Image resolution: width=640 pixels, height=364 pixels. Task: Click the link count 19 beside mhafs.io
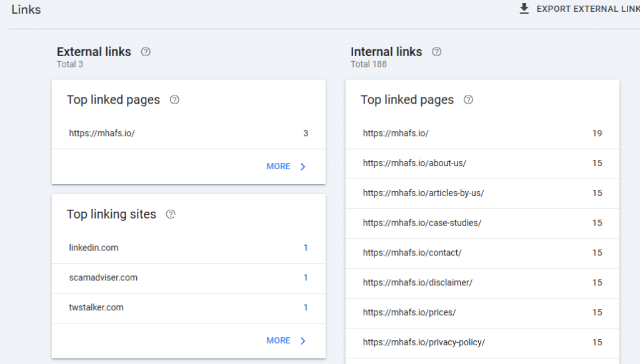[597, 133]
